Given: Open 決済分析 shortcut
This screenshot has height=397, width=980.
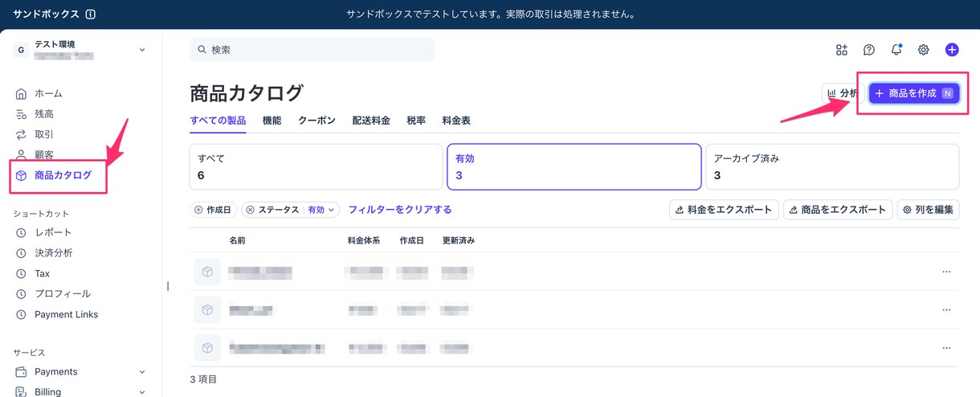Looking at the screenshot, I should (x=44, y=253).
